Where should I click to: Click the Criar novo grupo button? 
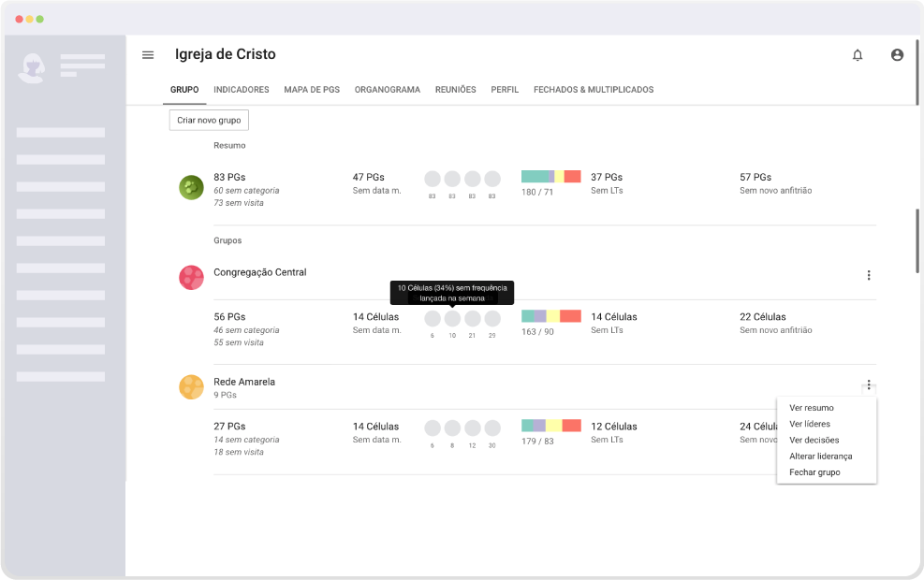(x=209, y=120)
